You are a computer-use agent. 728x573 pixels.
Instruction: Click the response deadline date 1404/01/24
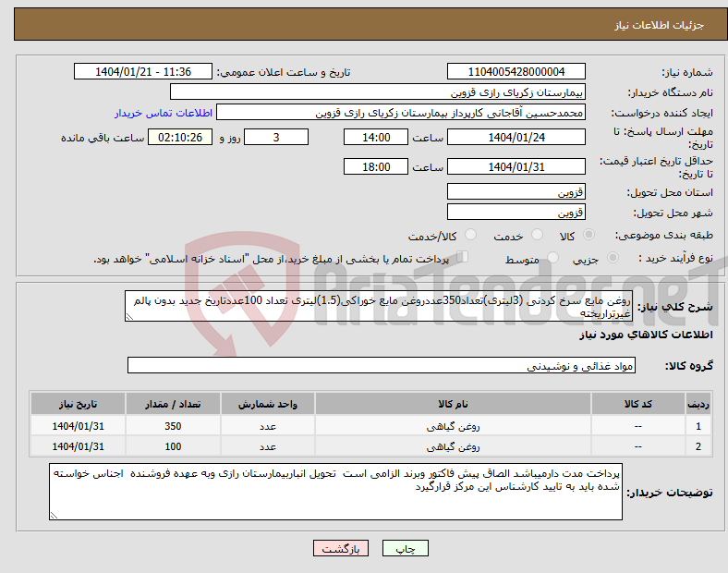pos(516,137)
